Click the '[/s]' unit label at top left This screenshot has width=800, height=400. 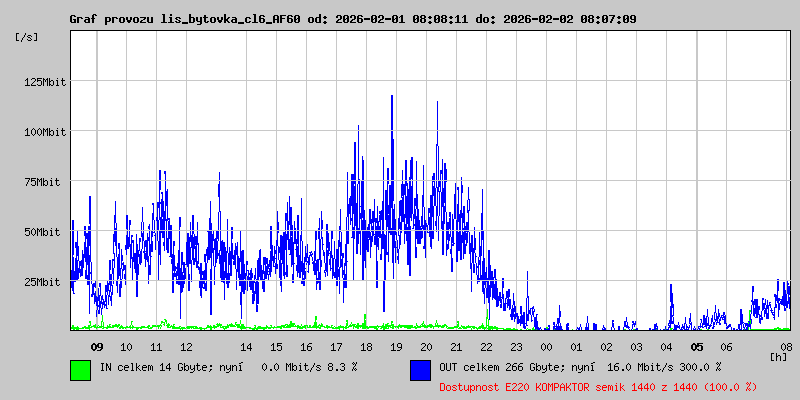[27, 36]
